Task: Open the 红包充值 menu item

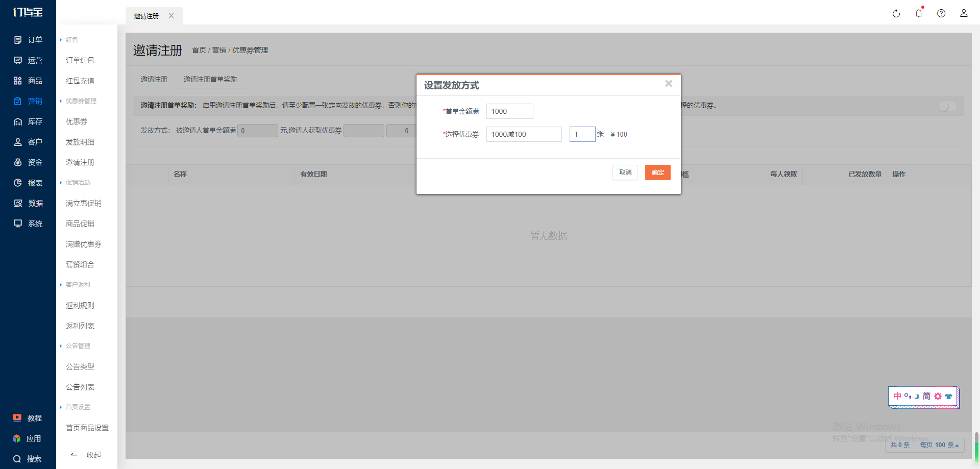Action: [80, 81]
